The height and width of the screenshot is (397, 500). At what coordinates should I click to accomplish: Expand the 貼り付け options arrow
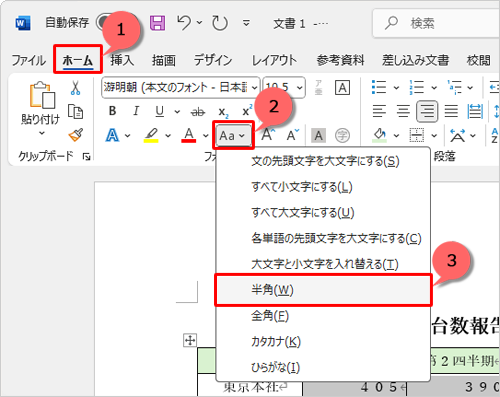42,133
